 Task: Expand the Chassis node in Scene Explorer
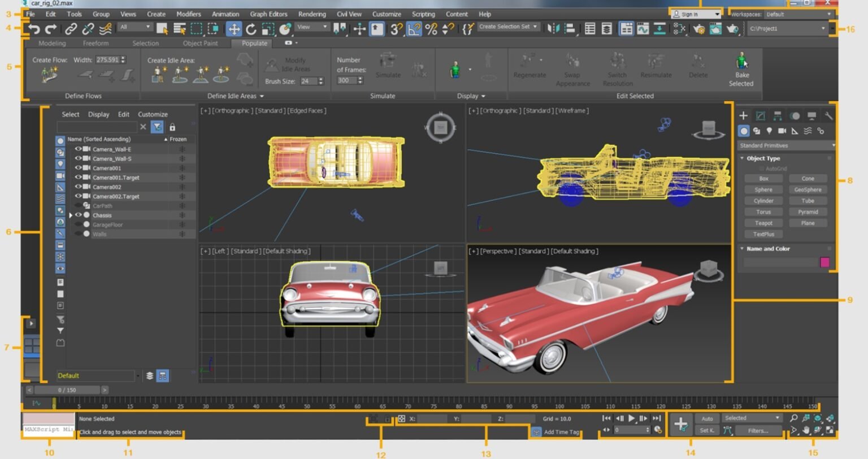pyautogui.click(x=71, y=215)
